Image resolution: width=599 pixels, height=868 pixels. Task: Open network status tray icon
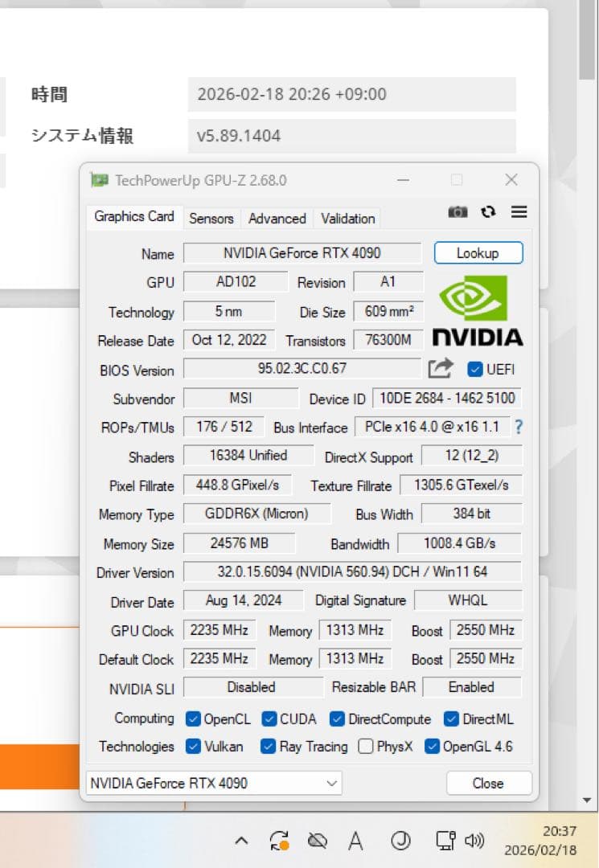[445, 841]
